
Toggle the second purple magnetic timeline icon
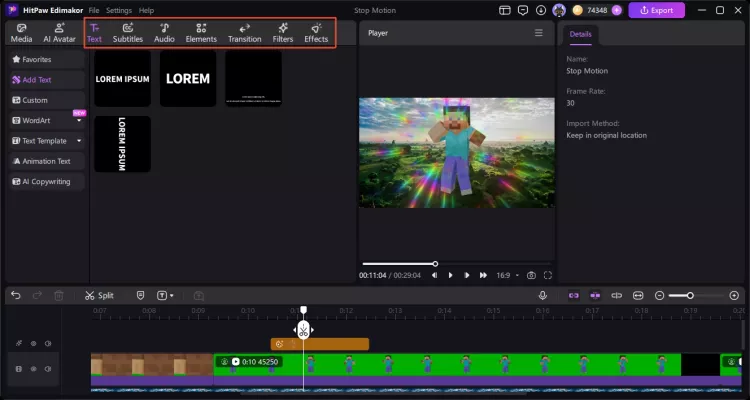click(595, 296)
